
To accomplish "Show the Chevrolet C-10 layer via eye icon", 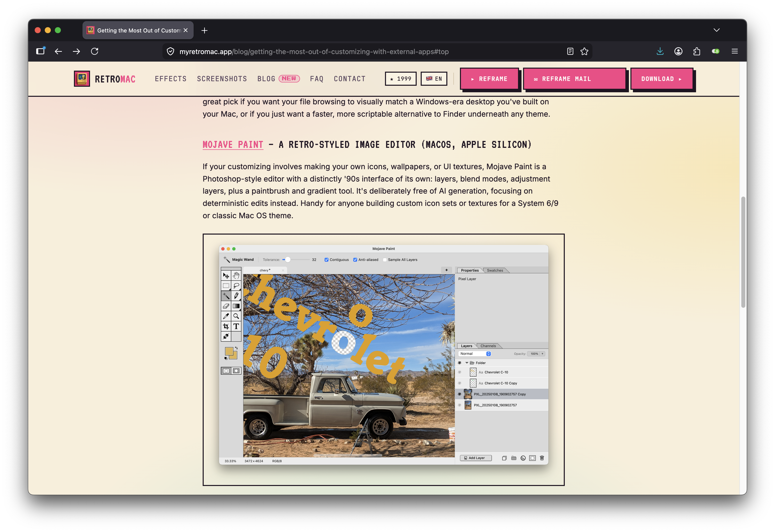I will click(x=459, y=372).
